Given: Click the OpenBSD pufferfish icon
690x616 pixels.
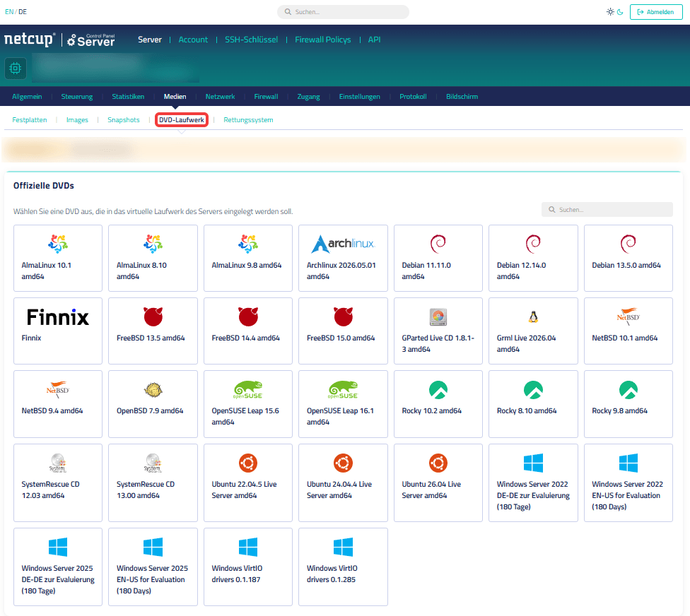Looking at the screenshot, I should 153,389.
